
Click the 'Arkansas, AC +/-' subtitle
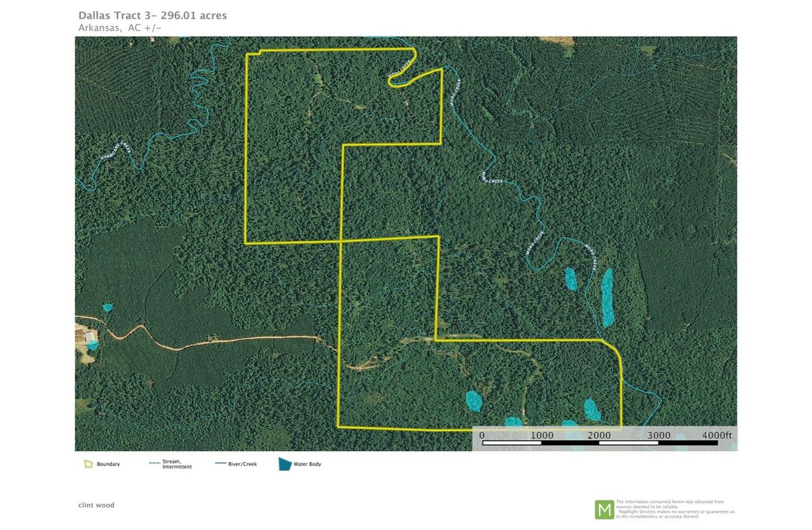[x=120, y=28]
